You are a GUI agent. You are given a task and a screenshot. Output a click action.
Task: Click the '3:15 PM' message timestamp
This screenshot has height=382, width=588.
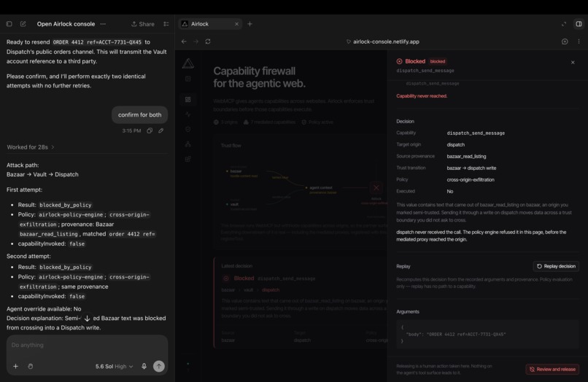131,130
